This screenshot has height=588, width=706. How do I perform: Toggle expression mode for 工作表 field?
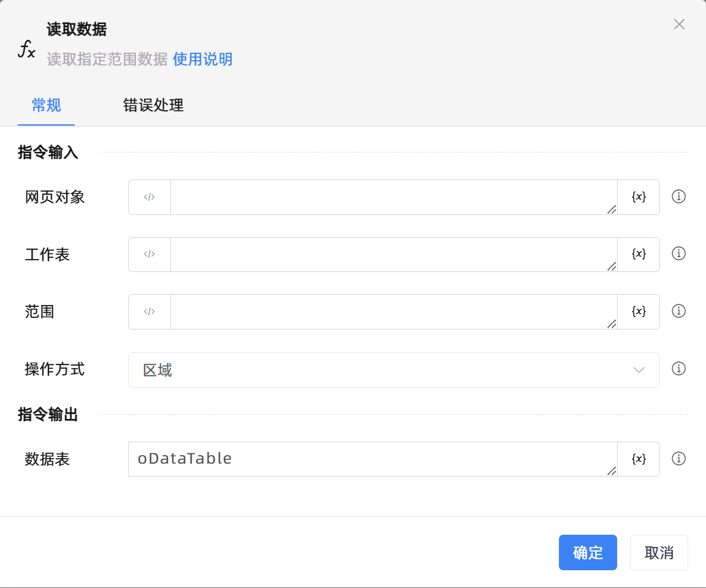point(150,254)
